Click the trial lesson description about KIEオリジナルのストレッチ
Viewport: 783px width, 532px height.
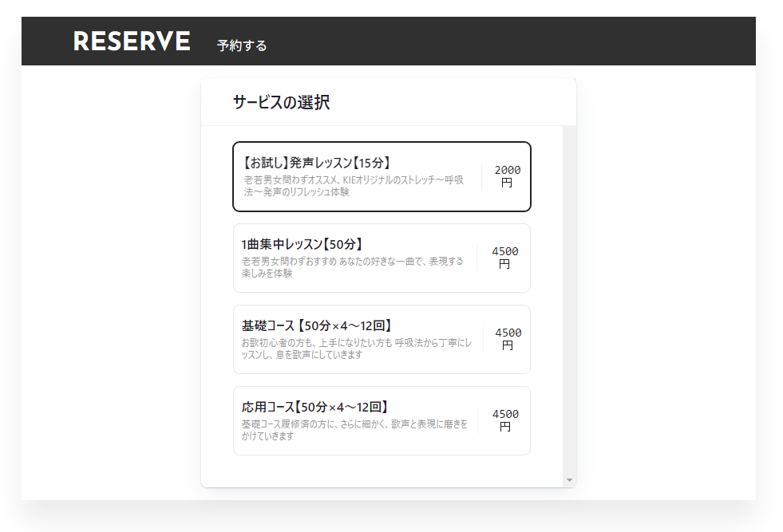pyautogui.click(x=353, y=186)
